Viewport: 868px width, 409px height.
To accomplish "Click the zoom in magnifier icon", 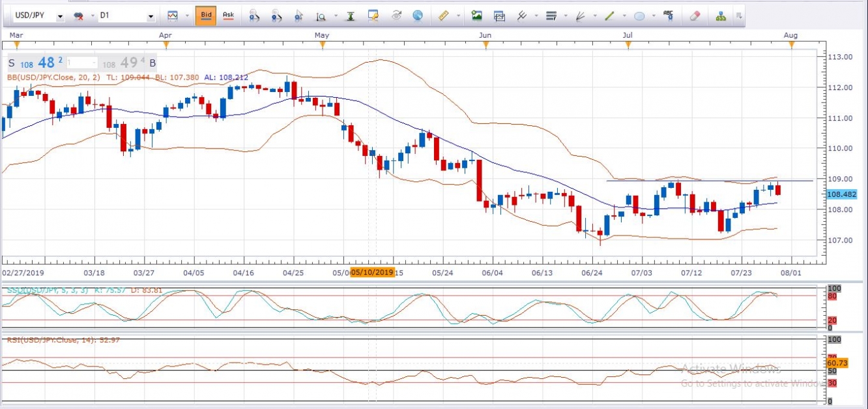I will [x=254, y=15].
